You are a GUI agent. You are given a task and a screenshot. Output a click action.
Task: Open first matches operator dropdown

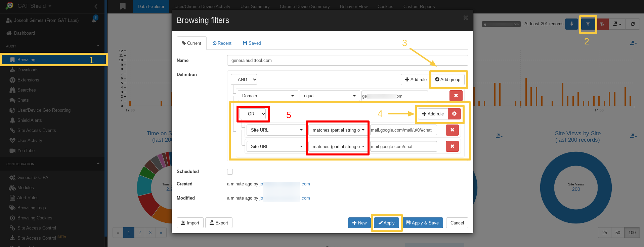[x=338, y=130]
